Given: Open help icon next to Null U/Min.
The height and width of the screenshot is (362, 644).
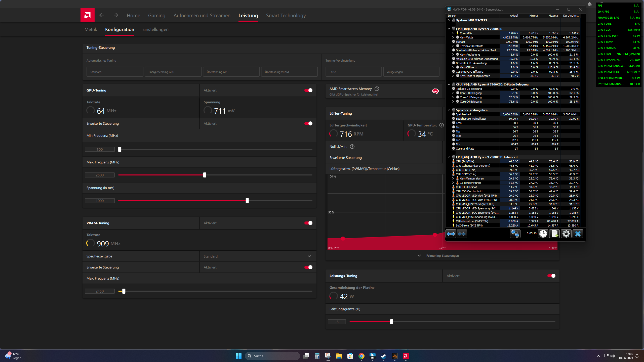Looking at the screenshot, I should pos(352,147).
